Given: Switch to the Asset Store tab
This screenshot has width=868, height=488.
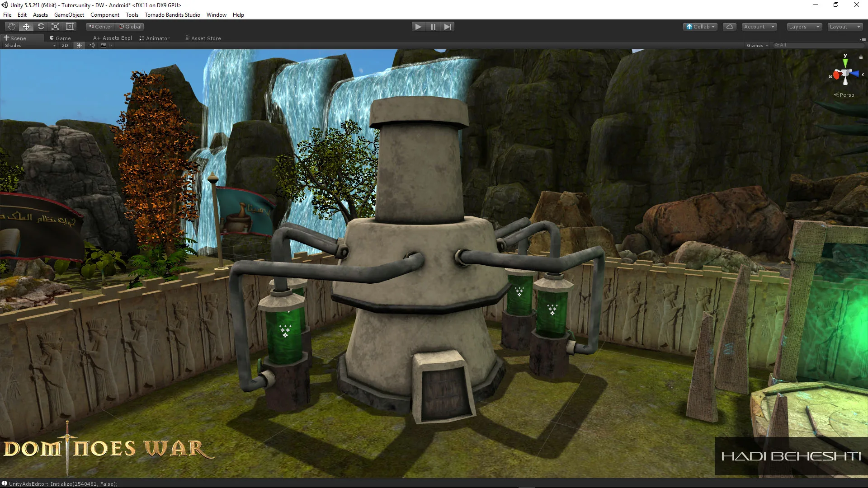Looking at the screenshot, I should (203, 38).
